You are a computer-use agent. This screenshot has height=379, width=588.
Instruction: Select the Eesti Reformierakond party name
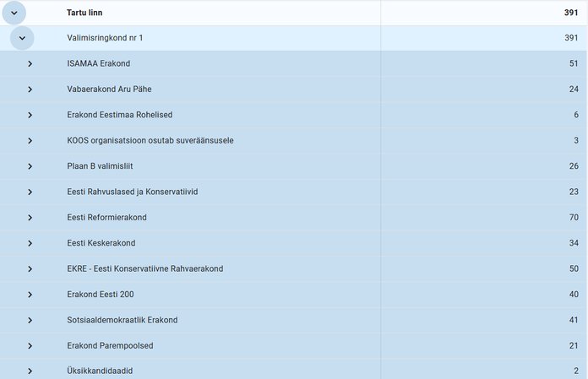106,218
